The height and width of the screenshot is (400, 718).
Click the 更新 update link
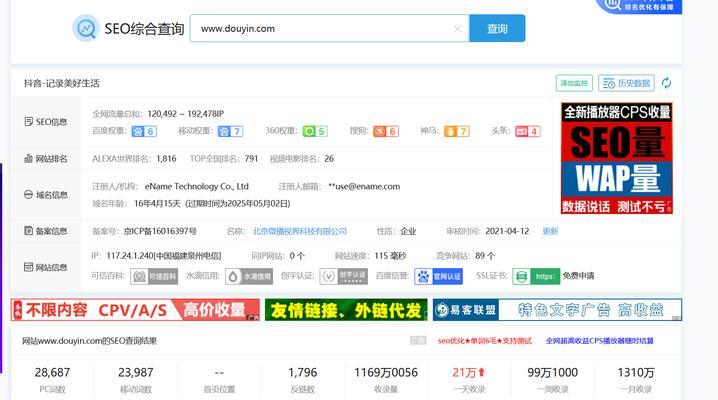tap(550, 231)
